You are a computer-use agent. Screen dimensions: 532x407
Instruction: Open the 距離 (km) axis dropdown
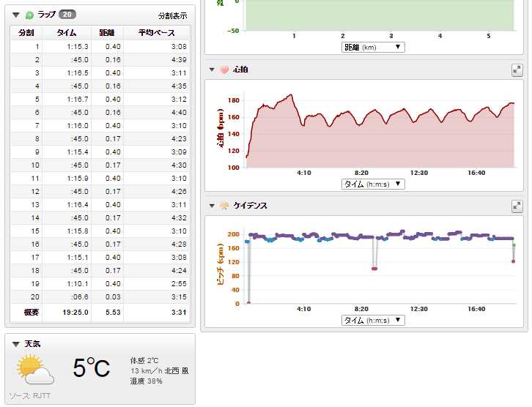coord(373,48)
